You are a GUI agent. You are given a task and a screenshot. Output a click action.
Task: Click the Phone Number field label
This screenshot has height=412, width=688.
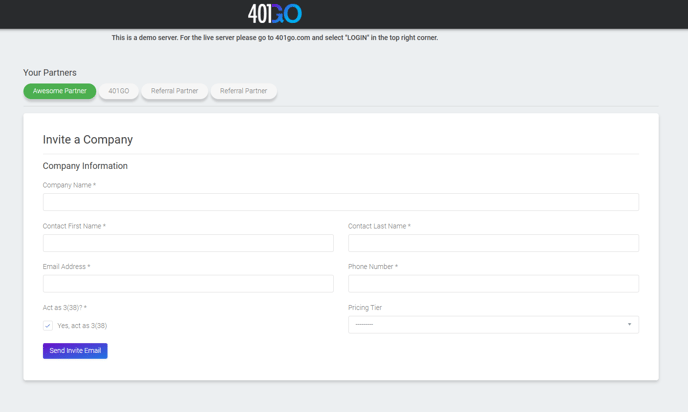(371, 267)
